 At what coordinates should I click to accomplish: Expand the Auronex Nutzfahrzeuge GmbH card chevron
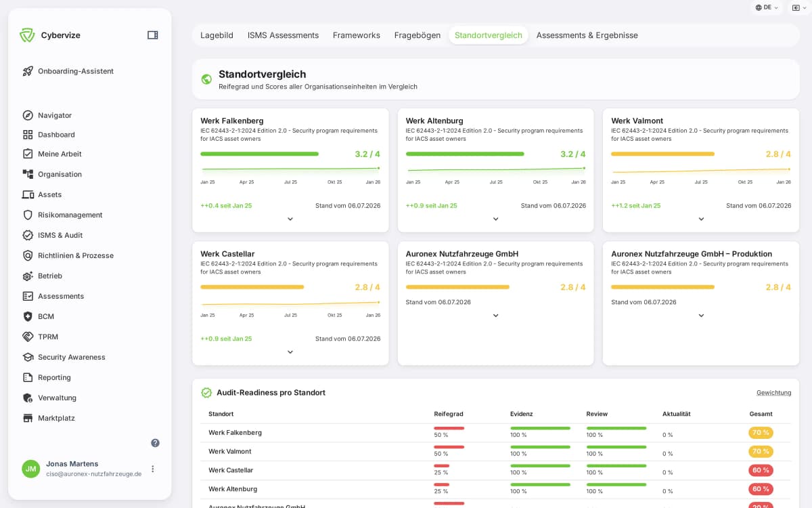[x=495, y=316]
